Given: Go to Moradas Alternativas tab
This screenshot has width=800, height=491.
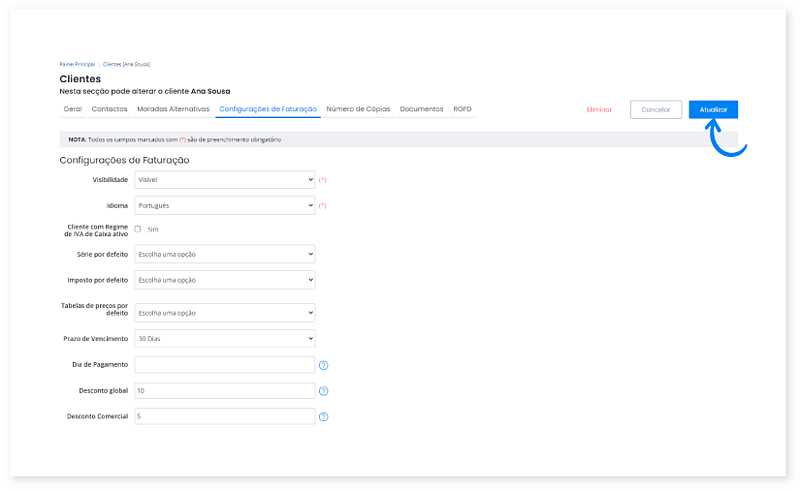Looking at the screenshot, I should (172, 108).
